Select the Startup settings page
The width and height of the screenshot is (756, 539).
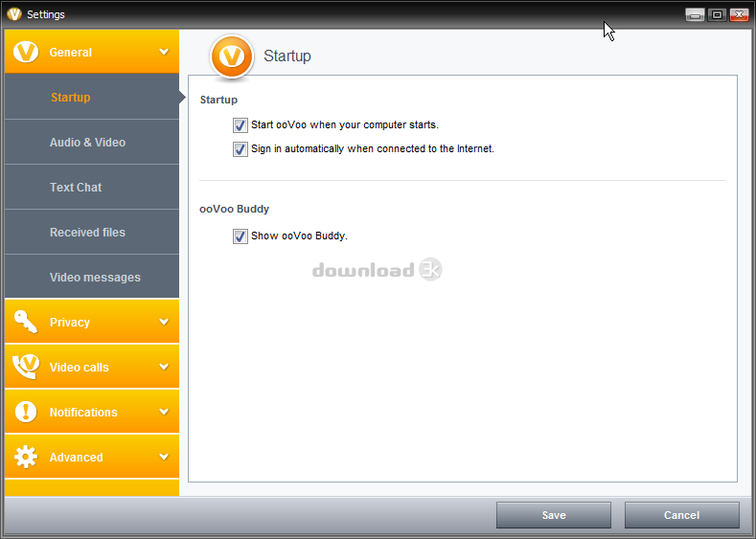click(92, 97)
